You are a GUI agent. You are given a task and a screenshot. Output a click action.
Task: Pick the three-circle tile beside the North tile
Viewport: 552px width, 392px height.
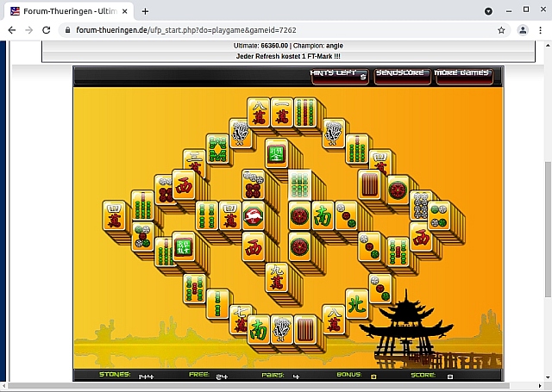(x=380, y=289)
